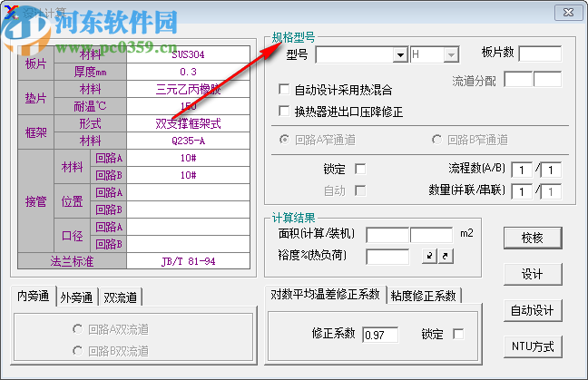Switch to the 内旁通 tab
Viewport: 588px width, 380px height.
tap(34, 296)
